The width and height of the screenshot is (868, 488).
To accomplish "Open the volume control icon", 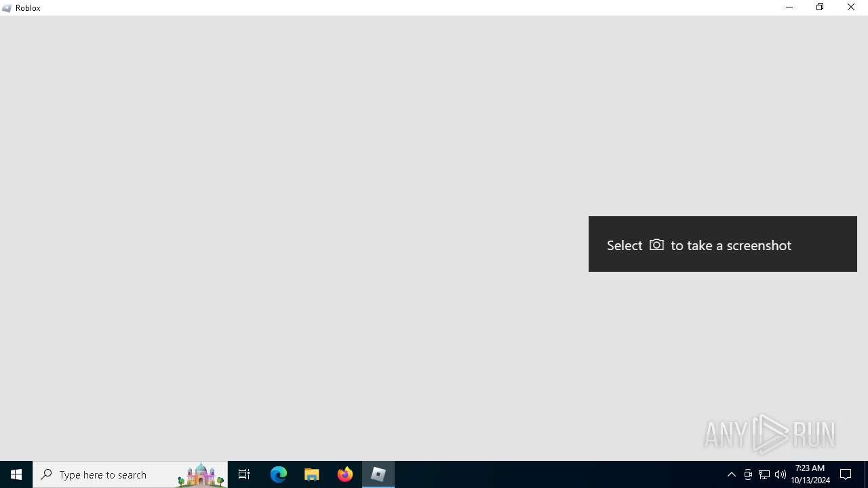I will (x=781, y=474).
